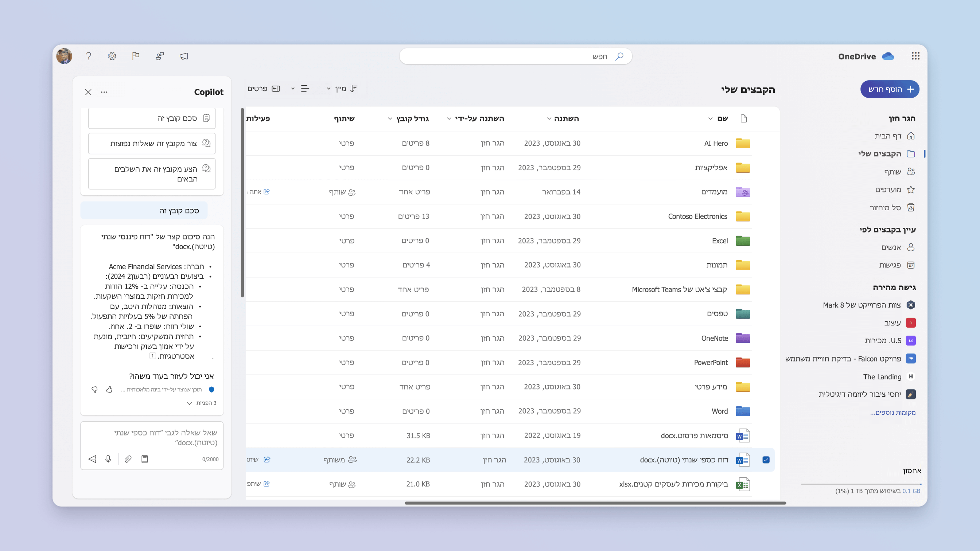
Task: Click the OneDrive cloud logo
Action: coord(888,56)
